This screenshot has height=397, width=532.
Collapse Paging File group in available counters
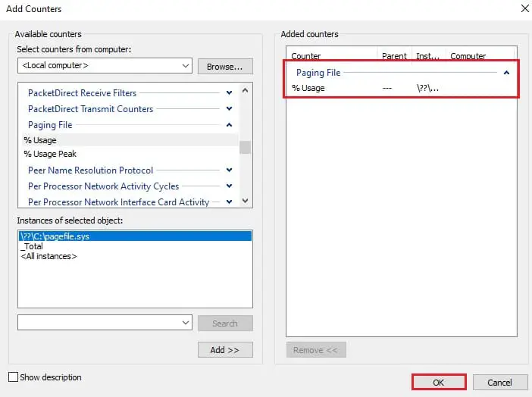point(230,125)
